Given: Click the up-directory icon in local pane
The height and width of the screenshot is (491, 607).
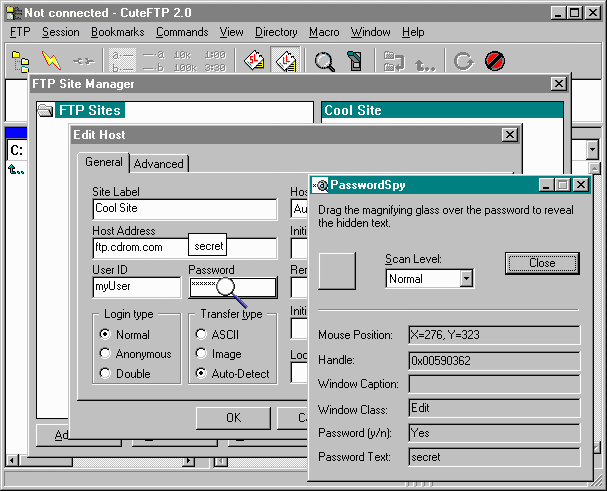Looking at the screenshot, I should [16, 169].
